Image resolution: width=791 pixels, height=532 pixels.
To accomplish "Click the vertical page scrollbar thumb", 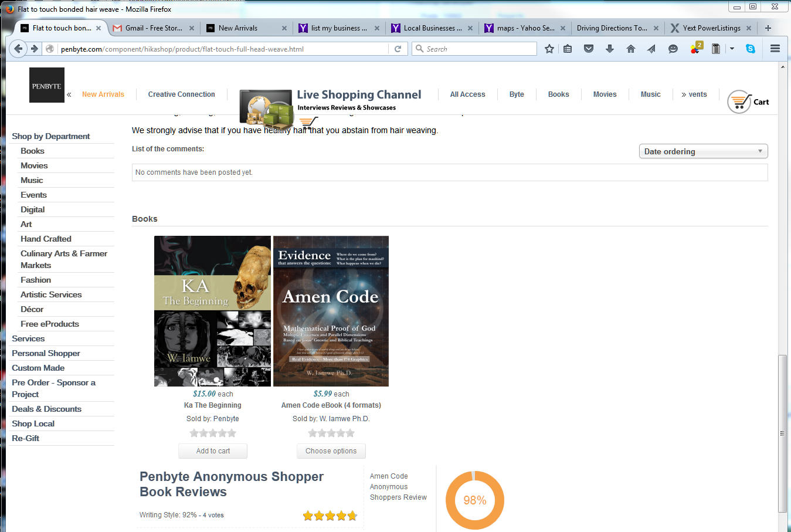I will click(x=782, y=433).
